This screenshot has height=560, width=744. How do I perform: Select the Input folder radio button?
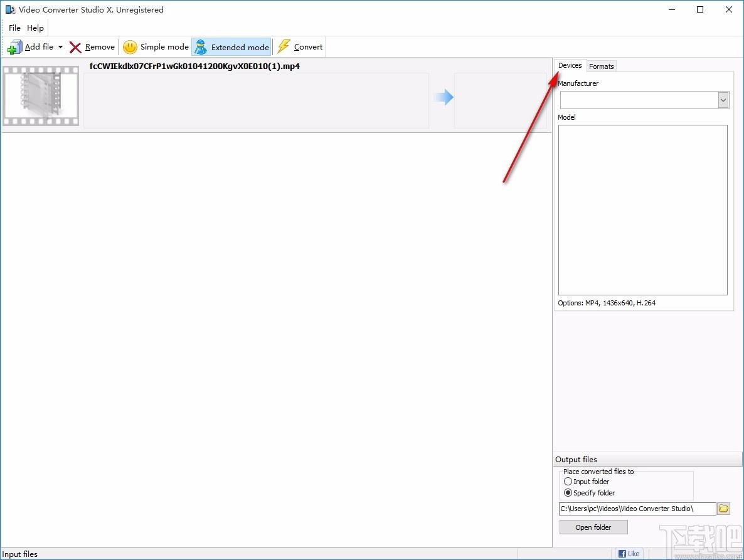[568, 481]
